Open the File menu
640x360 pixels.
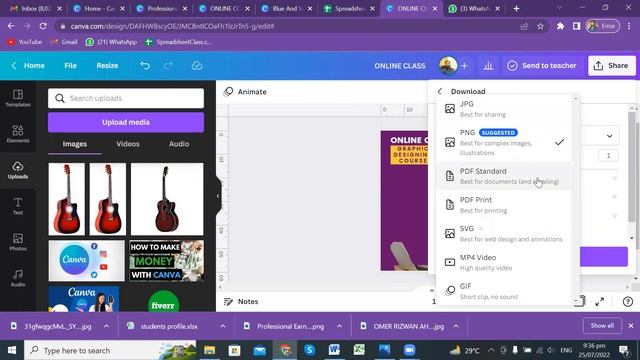[x=70, y=65]
